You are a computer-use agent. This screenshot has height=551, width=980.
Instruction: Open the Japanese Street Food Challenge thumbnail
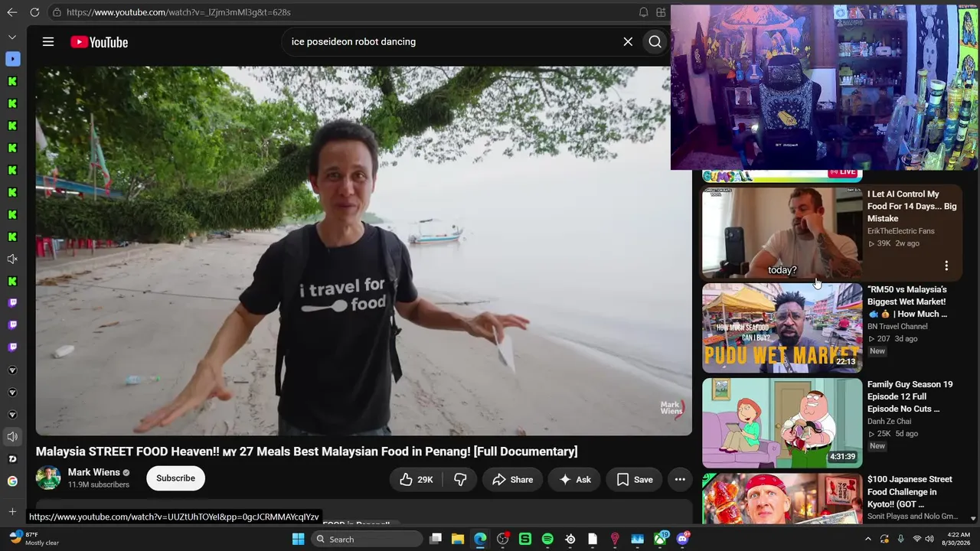782,498
